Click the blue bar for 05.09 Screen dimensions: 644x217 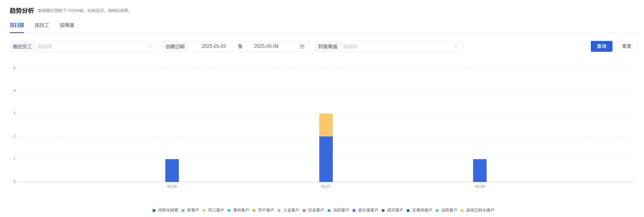(x=480, y=170)
